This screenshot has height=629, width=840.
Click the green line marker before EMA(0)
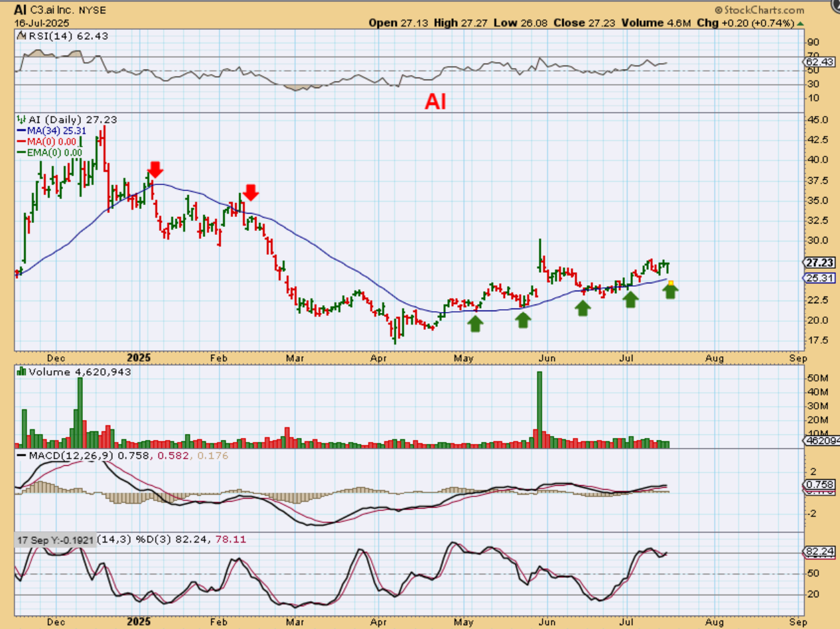(x=22, y=153)
